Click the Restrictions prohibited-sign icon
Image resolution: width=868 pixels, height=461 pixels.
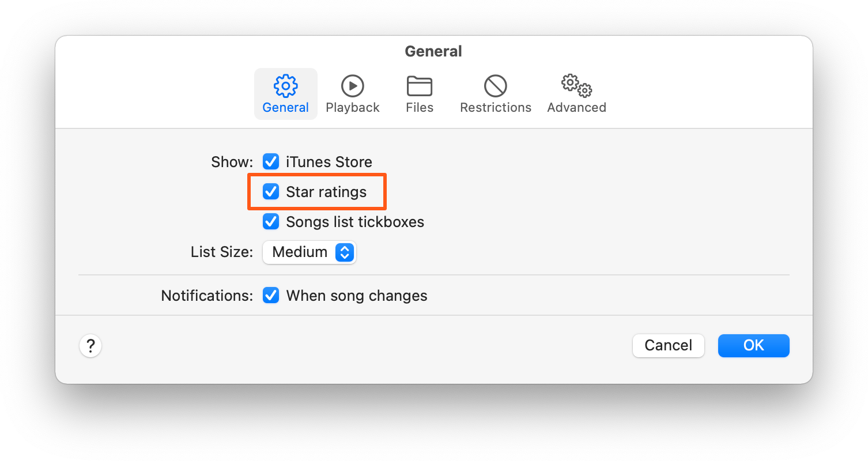click(x=495, y=86)
